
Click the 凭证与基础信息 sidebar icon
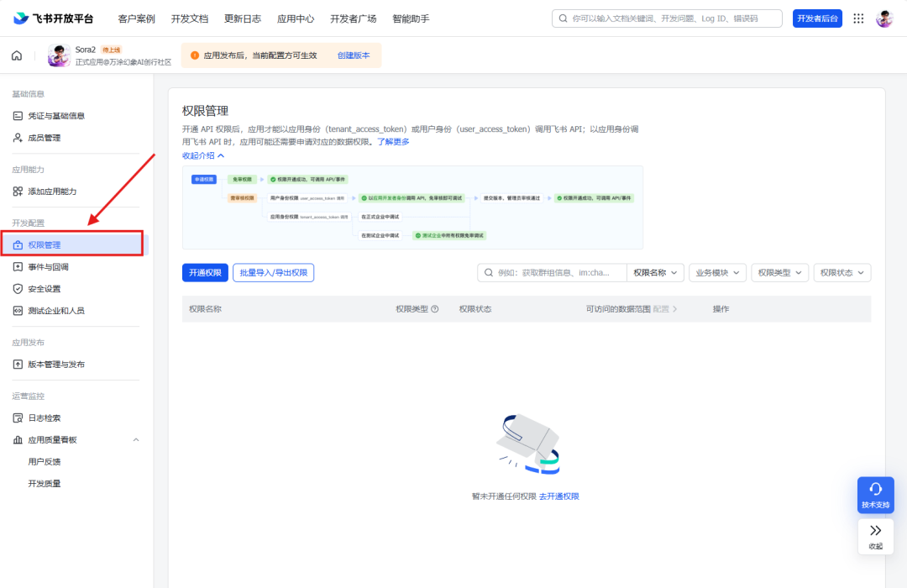18,116
